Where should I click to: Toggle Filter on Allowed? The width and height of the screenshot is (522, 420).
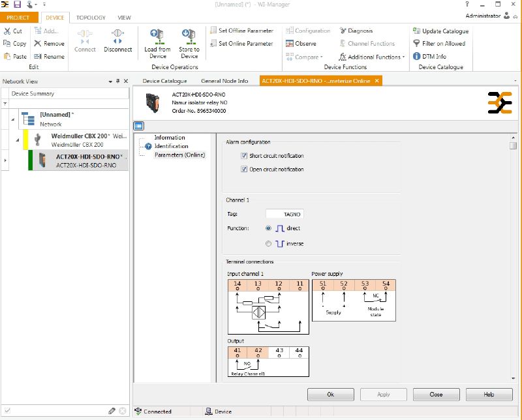click(x=439, y=44)
